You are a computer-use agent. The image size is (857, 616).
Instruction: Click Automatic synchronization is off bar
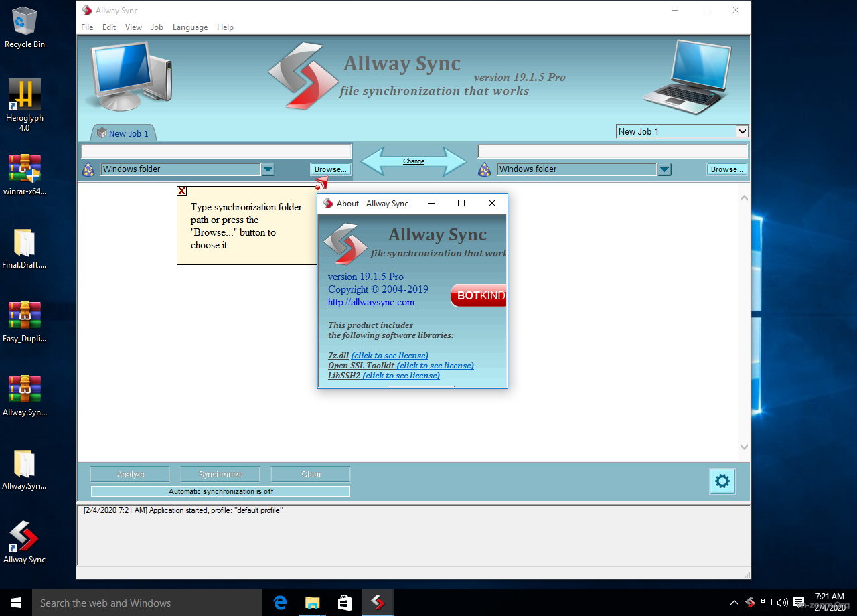tap(220, 491)
